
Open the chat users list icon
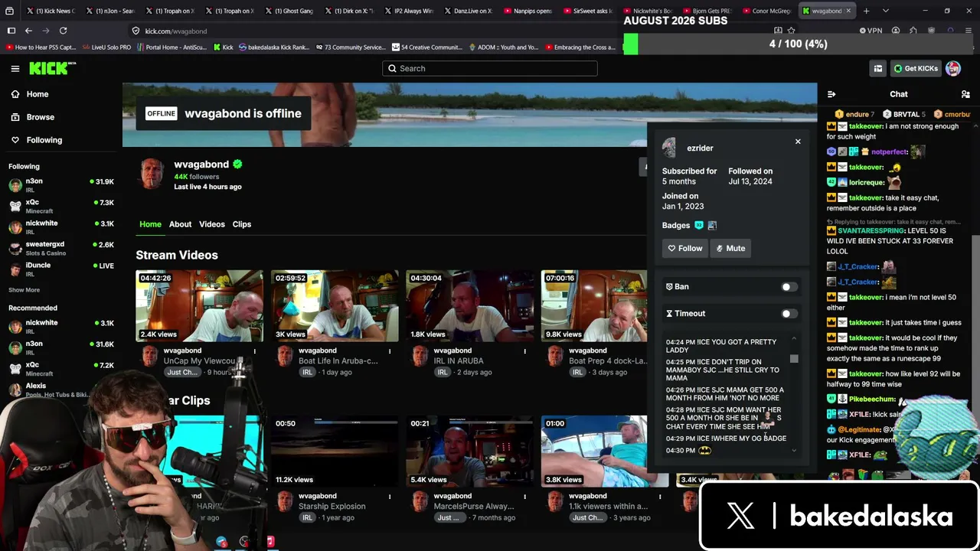pos(965,94)
